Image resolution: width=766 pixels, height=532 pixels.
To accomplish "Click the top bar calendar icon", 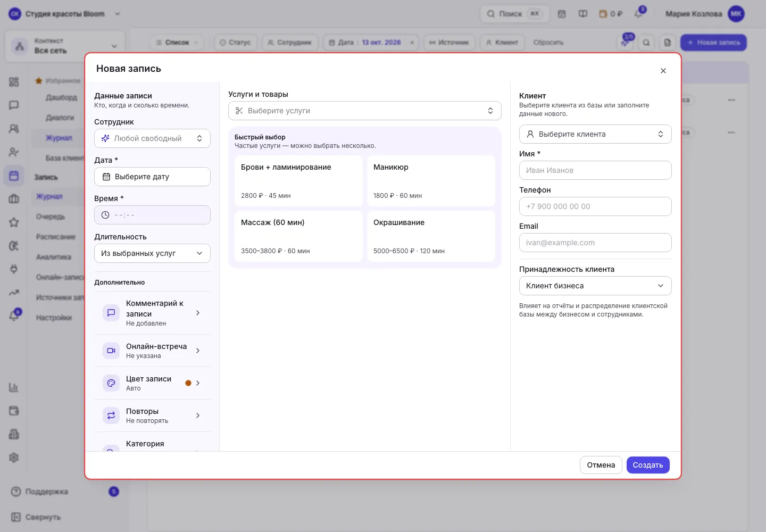I will click(x=562, y=14).
